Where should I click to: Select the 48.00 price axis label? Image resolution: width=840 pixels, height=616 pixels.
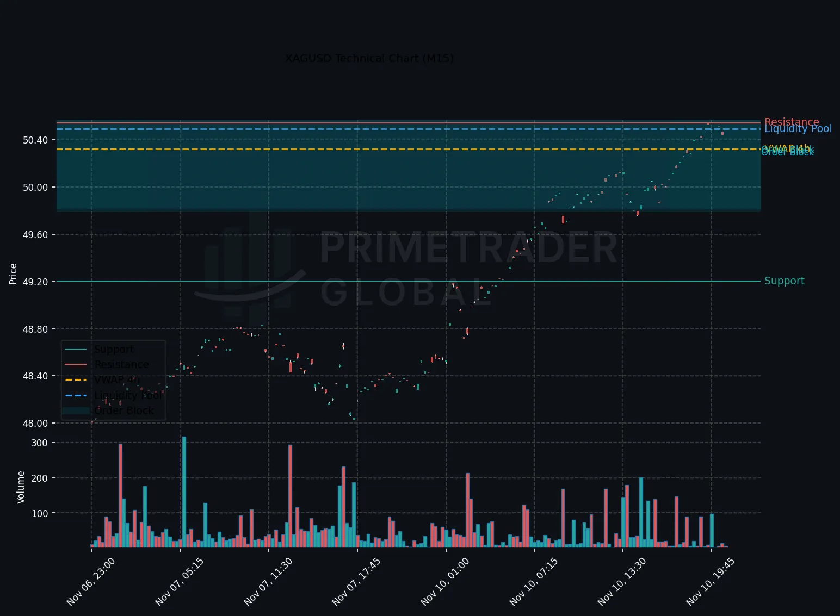(x=35, y=424)
